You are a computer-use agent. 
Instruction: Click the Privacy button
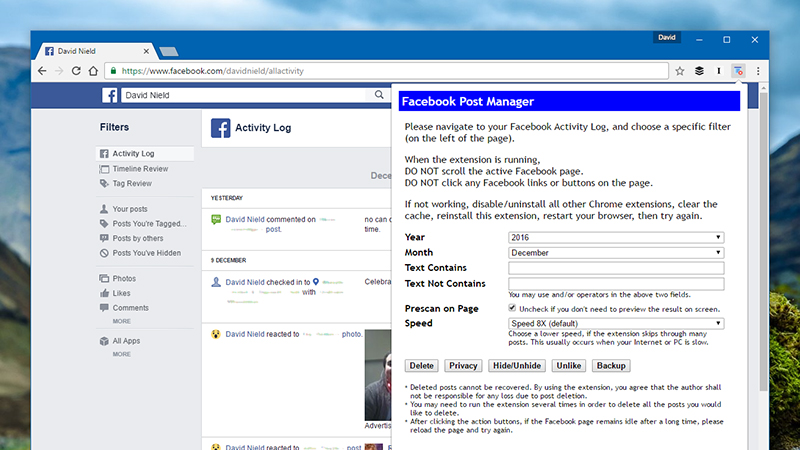(463, 366)
